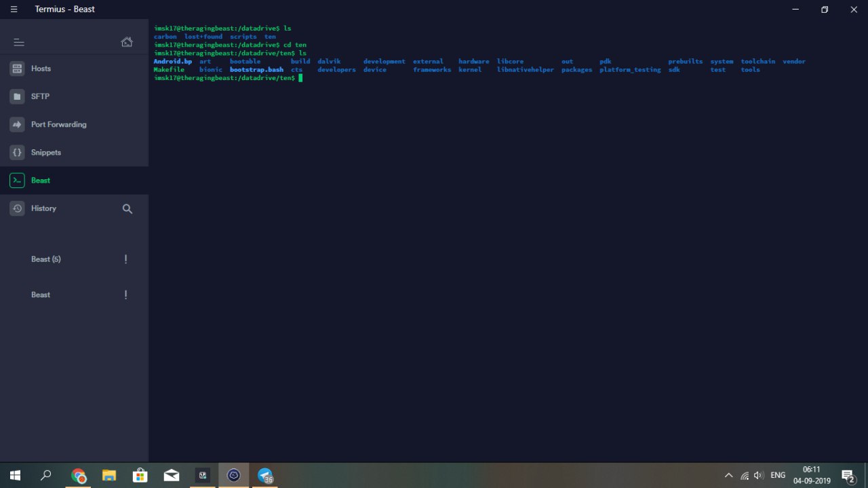Click the 'external' directory name
Screen dimensions: 868x488
click(x=428, y=61)
